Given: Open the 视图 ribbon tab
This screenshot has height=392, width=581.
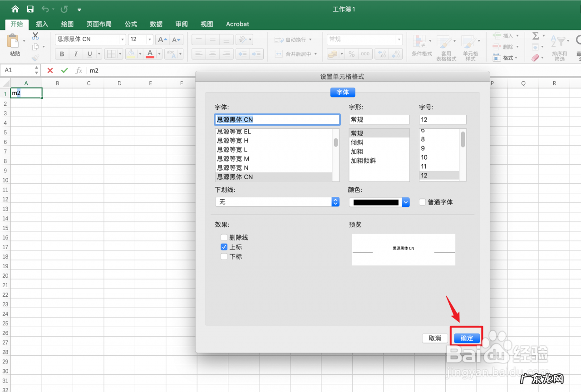Looking at the screenshot, I should click(x=207, y=24).
